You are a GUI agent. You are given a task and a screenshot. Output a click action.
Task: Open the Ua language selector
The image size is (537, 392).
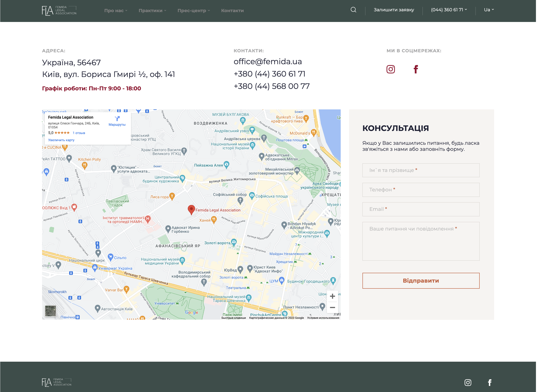tap(489, 10)
